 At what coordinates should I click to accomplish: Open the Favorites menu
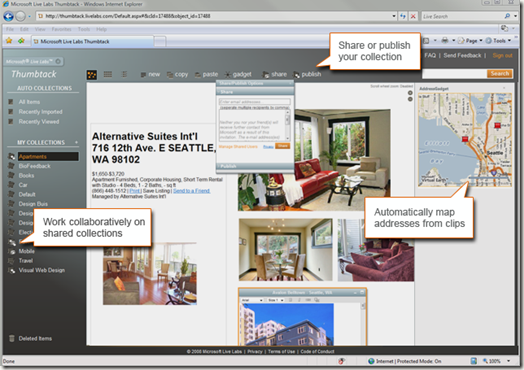pos(61,29)
